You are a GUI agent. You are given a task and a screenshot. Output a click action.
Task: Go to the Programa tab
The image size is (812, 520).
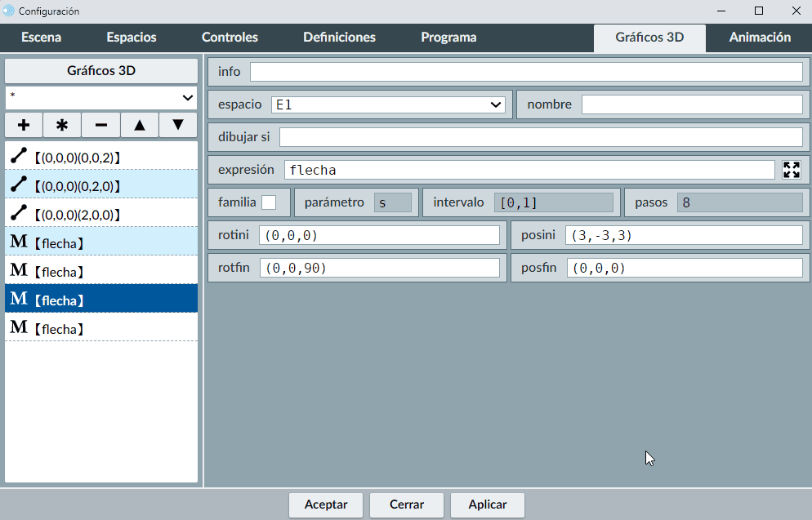448,38
